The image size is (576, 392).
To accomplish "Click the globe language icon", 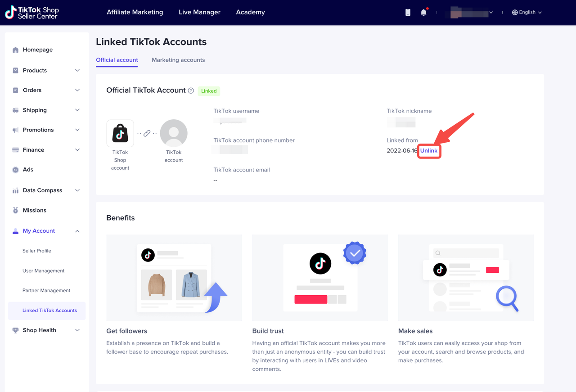I will click(515, 13).
